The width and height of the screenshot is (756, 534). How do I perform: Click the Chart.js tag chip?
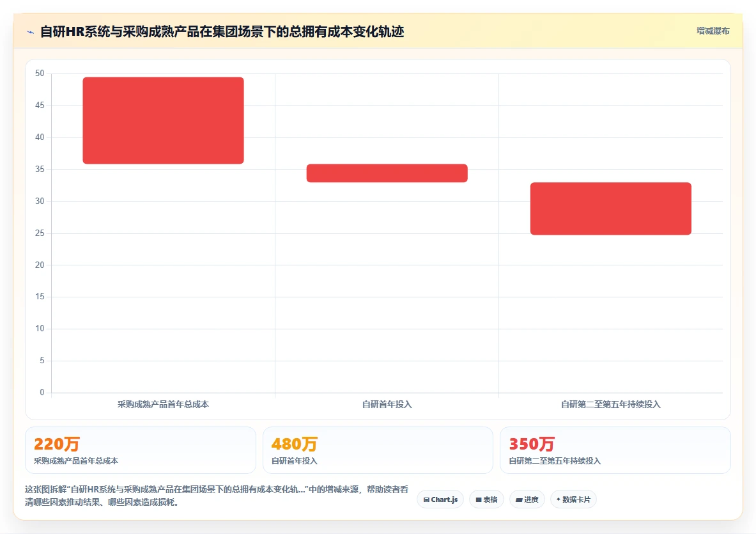tap(440, 499)
